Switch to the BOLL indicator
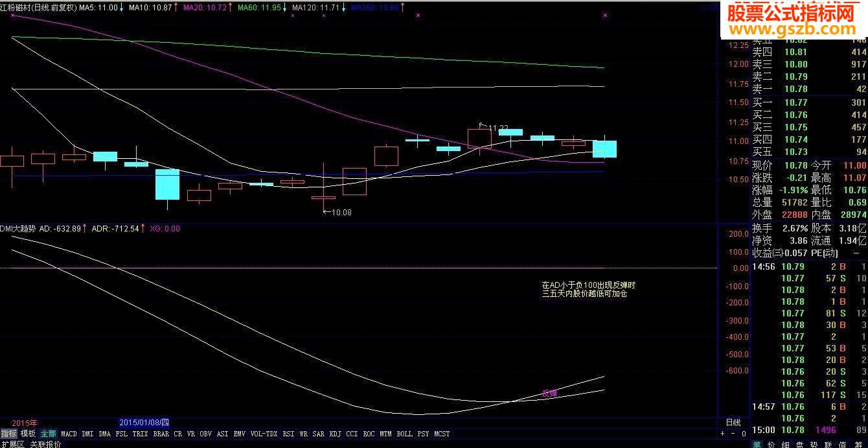The height and width of the screenshot is (448, 868). tap(405, 434)
